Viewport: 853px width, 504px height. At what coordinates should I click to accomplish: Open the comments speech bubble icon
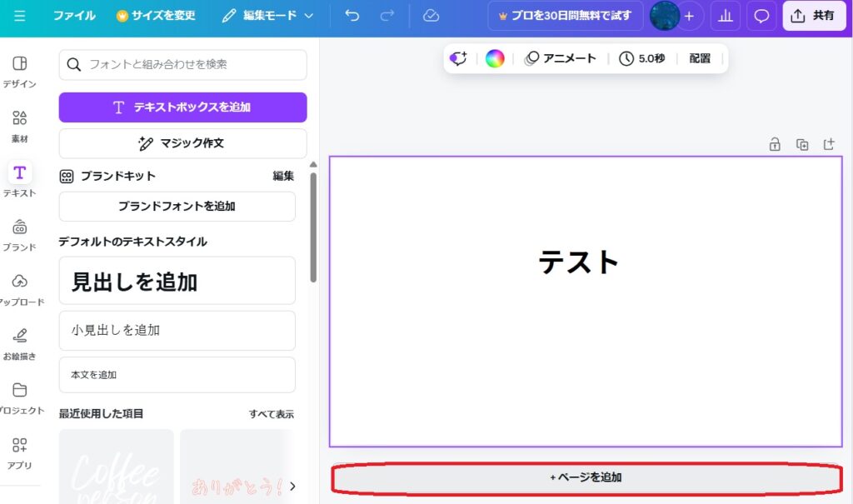[761, 17]
